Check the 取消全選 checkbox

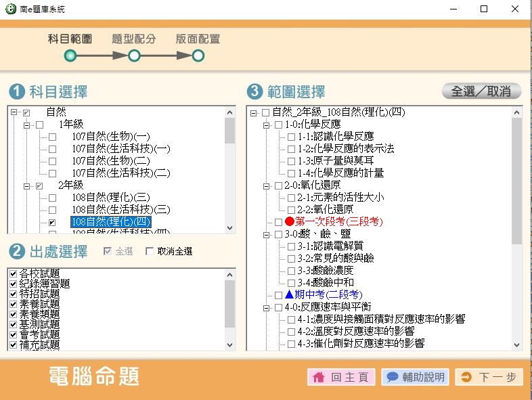click(150, 252)
